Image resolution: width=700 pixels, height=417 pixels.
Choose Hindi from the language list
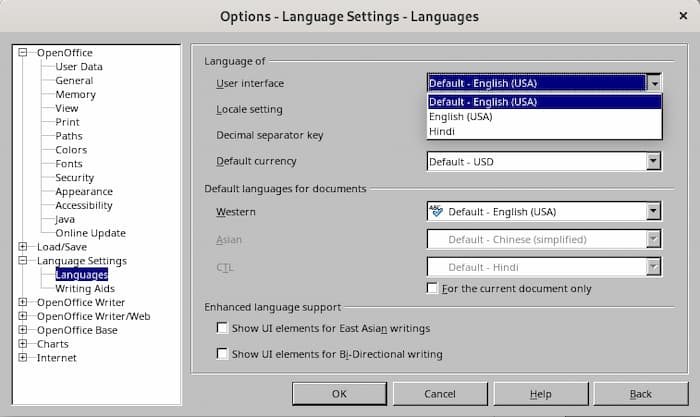(442, 131)
